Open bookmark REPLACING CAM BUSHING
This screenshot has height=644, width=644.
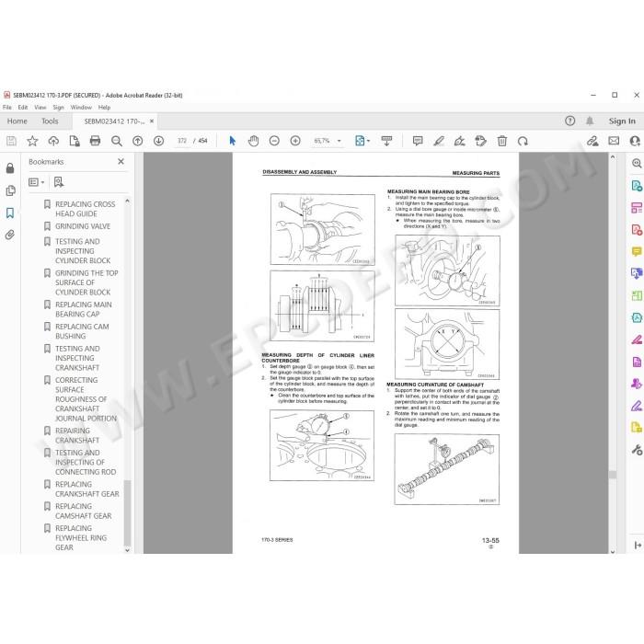tap(82, 331)
